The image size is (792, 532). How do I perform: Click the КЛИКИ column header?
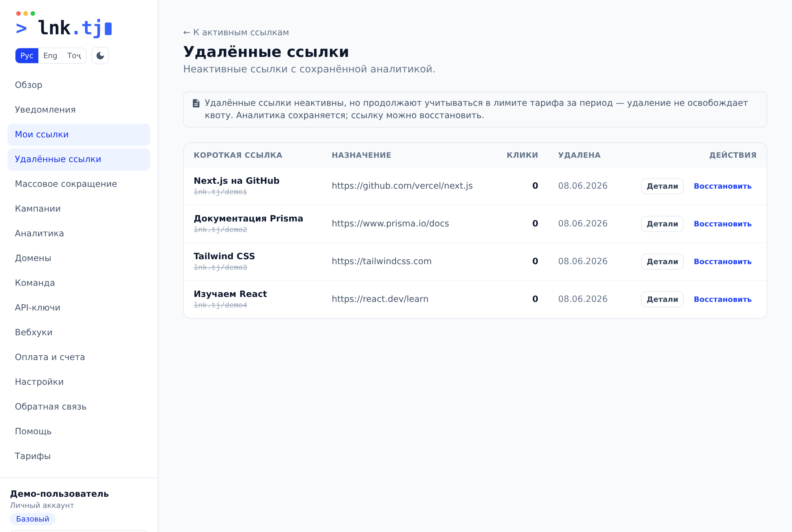tap(522, 155)
